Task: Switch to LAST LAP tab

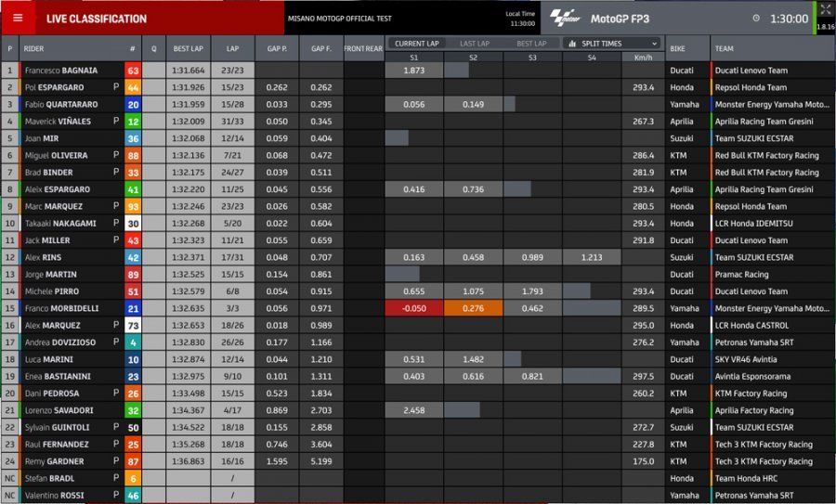Action: (475, 44)
